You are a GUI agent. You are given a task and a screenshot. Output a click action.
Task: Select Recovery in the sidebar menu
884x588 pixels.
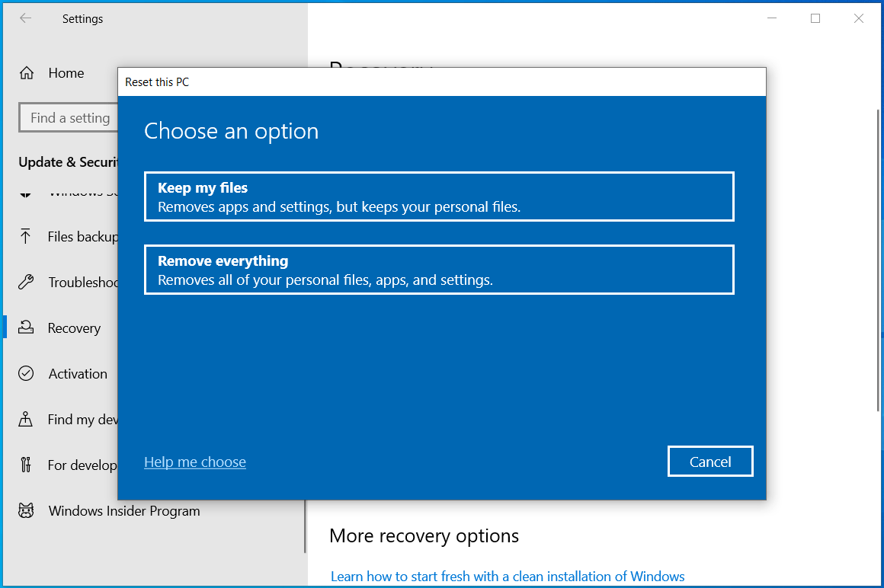point(74,328)
